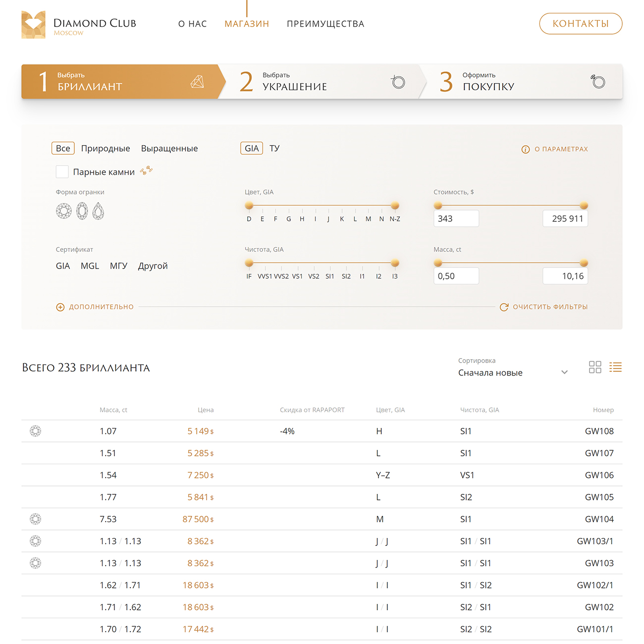Screen dimensions: 644x644
Task: Sort by Цвет, GIA column header
Action: [390, 410]
